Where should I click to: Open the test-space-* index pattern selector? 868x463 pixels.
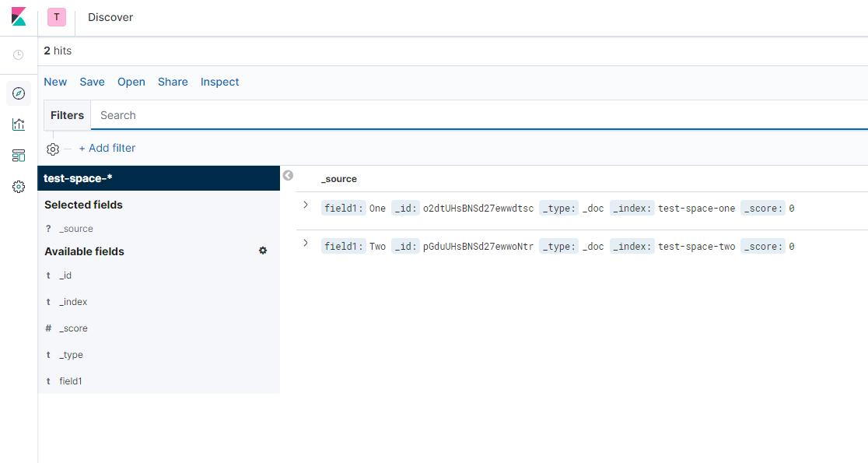click(159, 178)
